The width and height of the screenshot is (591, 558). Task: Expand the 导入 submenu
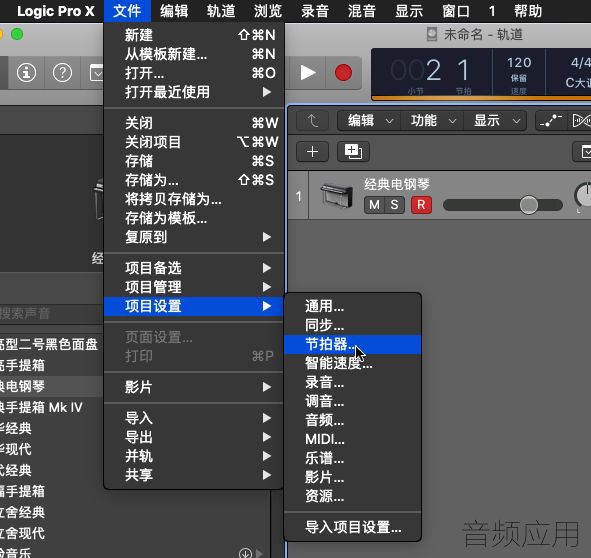coord(194,418)
